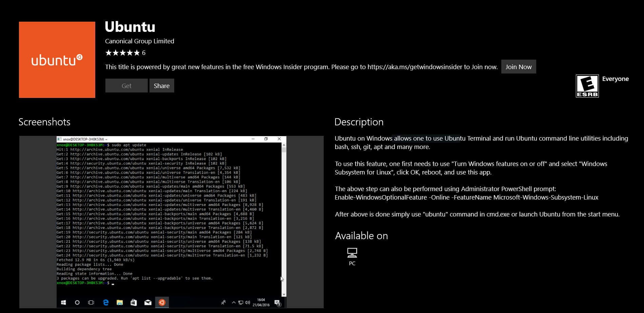The width and height of the screenshot is (644, 313).
Task: Click the Windows Insider program notice text
Action: tap(301, 67)
